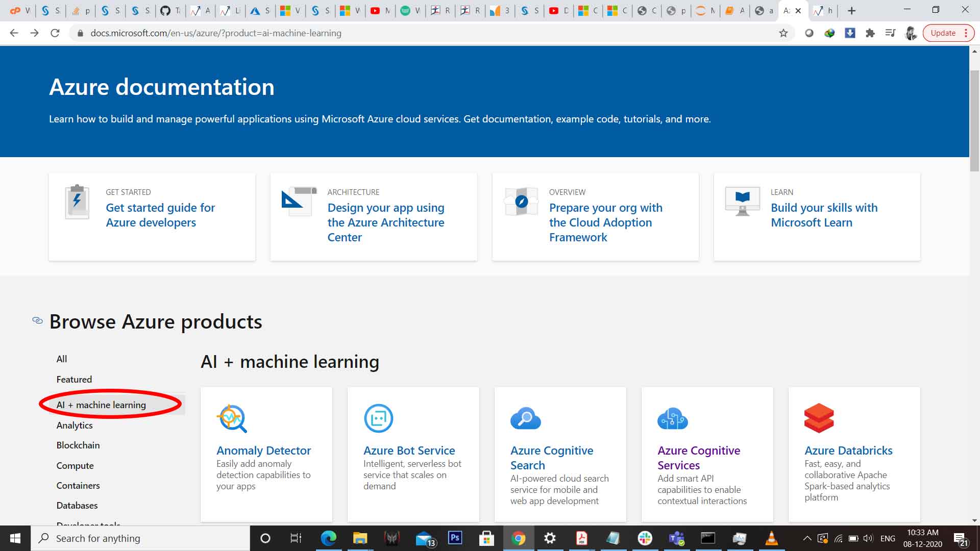Click the Chrome Update button

(x=948, y=33)
